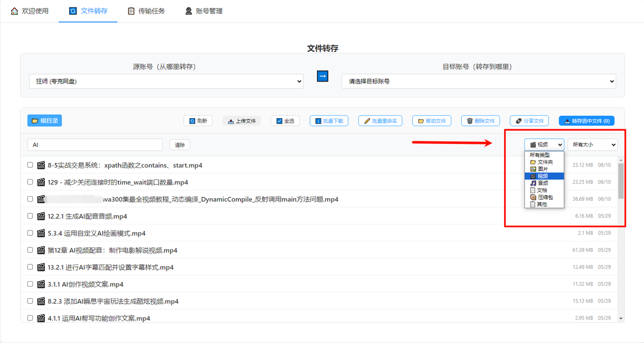This screenshot has width=644, height=343.
Task: Click the 根目录 root folder button
Action: 45,121
